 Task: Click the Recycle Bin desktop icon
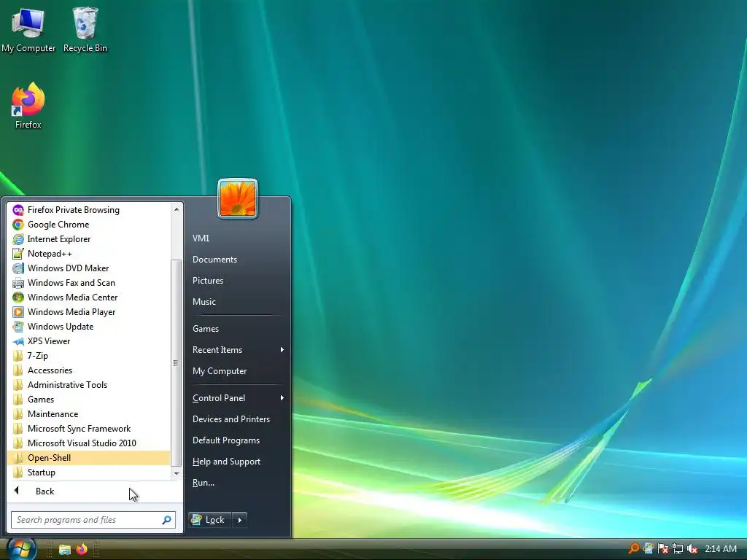[85, 29]
